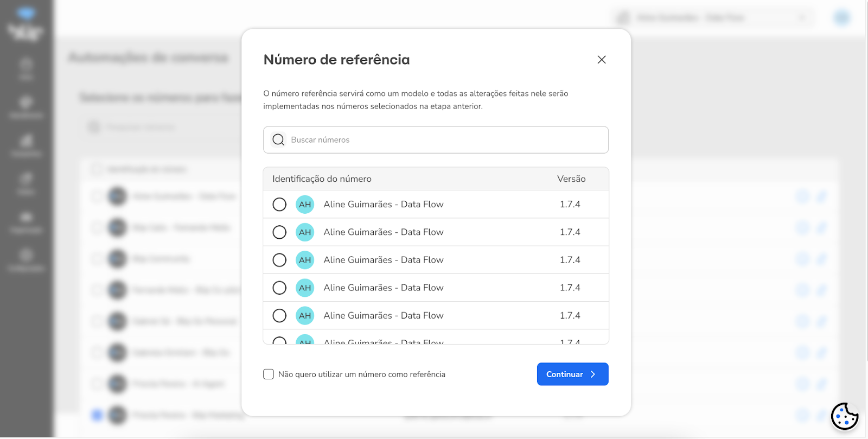The image size is (868, 439).
Task: Click the Continuar button
Action: tap(572, 374)
